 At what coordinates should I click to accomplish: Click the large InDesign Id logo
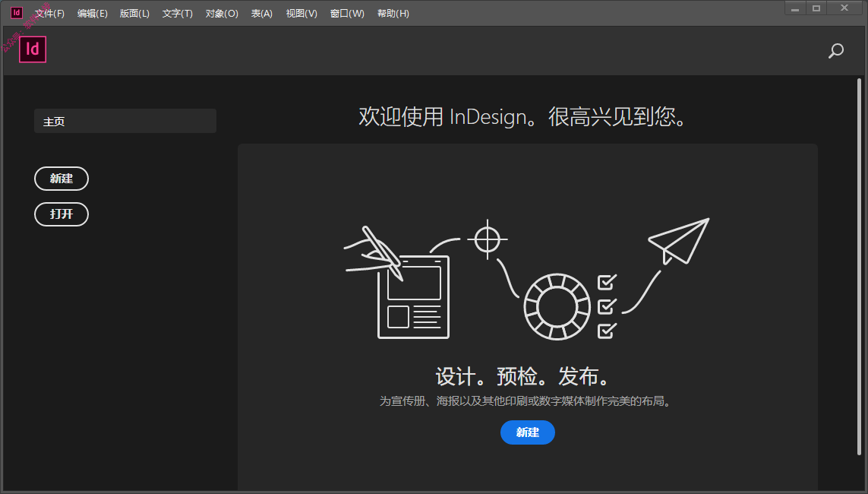pos(33,49)
